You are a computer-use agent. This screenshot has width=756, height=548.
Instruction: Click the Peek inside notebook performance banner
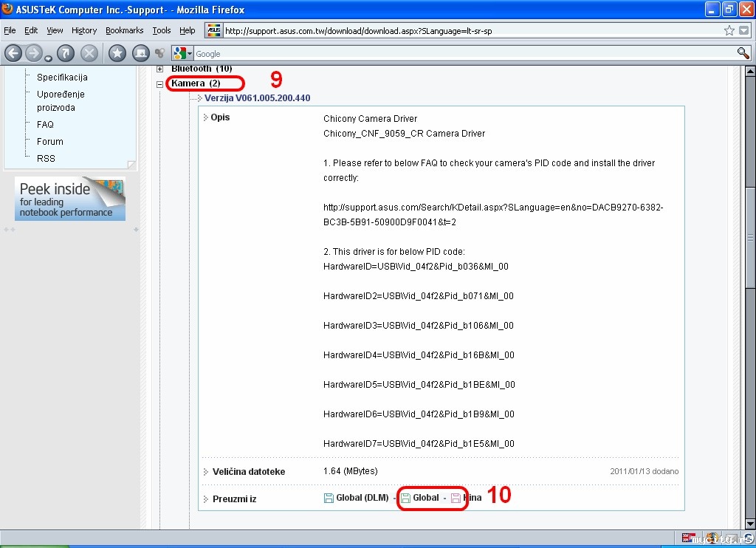[70, 199]
